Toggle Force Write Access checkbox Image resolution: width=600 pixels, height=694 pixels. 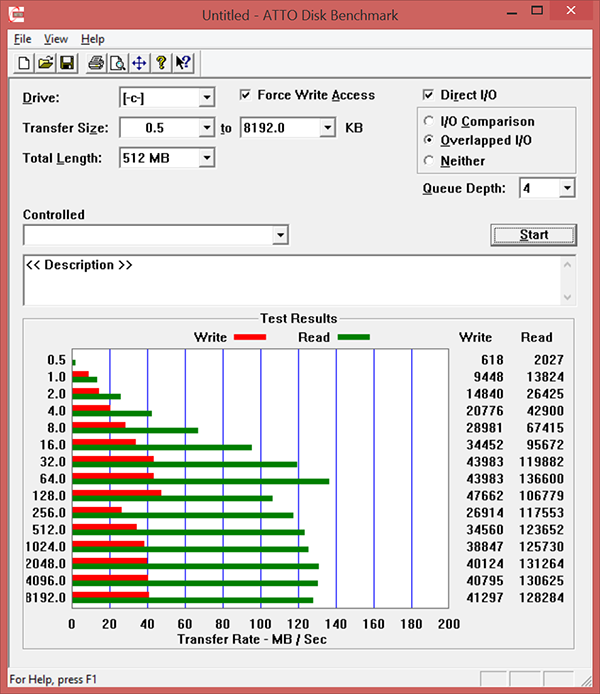coord(245,95)
